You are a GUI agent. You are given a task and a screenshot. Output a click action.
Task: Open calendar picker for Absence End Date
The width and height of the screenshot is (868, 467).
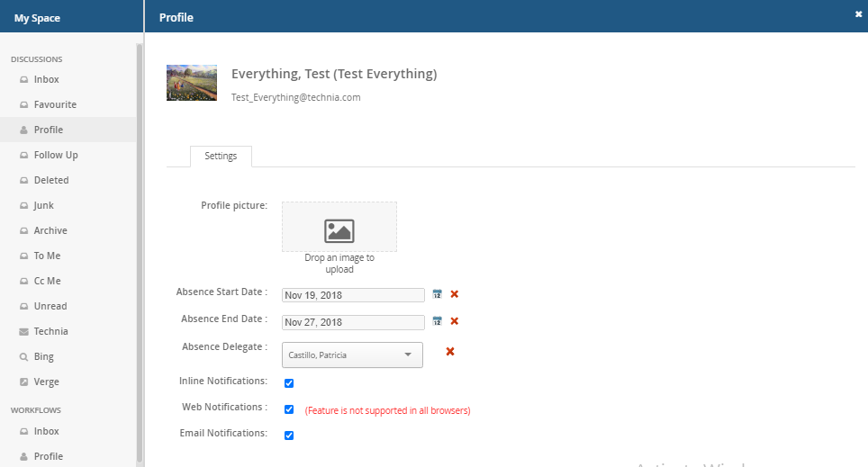[438, 321]
